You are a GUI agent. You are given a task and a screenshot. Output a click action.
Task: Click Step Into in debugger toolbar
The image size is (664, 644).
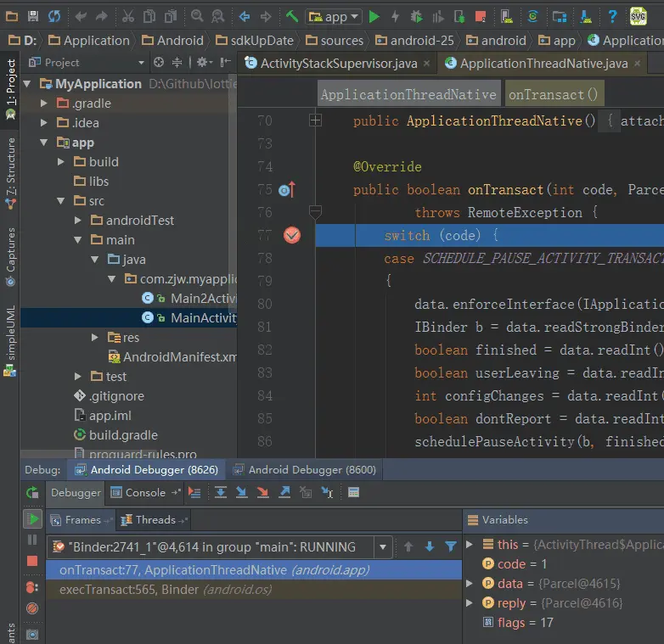click(242, 492)
